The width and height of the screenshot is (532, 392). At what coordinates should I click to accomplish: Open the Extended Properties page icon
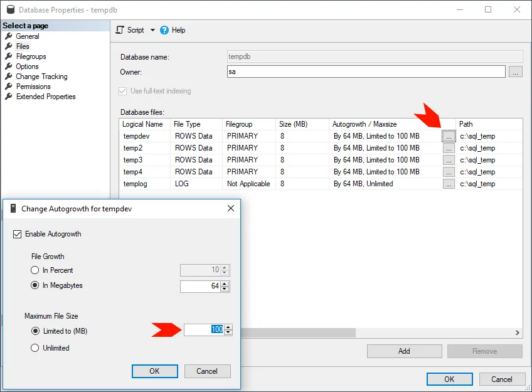tap(9, 97)
